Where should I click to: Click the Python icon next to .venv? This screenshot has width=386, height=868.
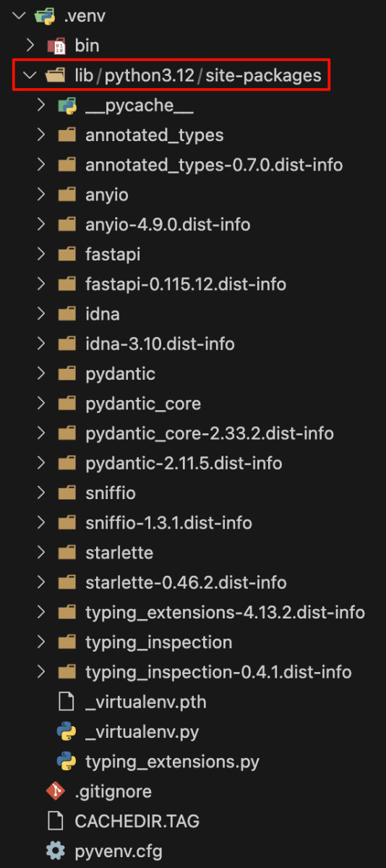click(46, 16)
